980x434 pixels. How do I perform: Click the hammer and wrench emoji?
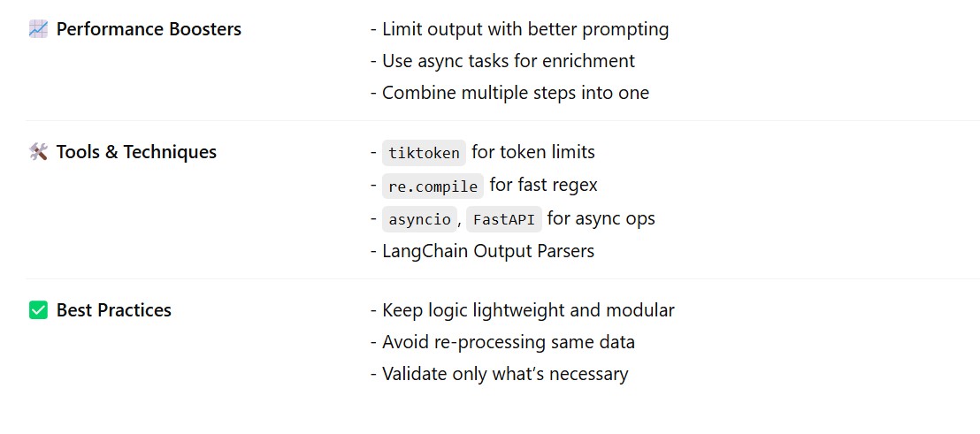tap(37, 152)
